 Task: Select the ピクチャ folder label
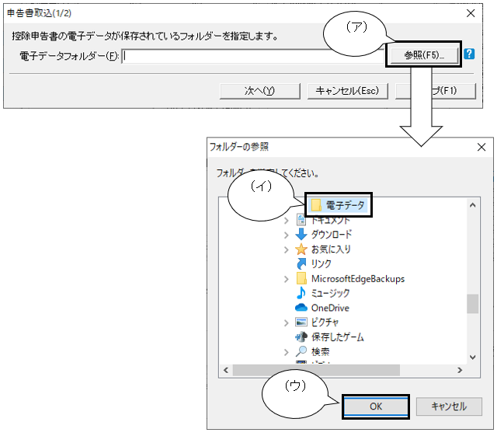(325, 322)
